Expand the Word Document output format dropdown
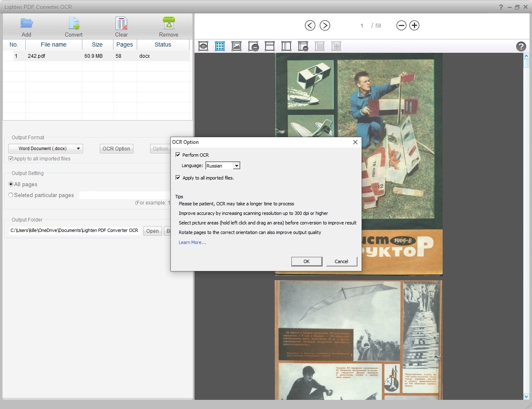Screen dimensions: 532x409 [x=46, y=148]
